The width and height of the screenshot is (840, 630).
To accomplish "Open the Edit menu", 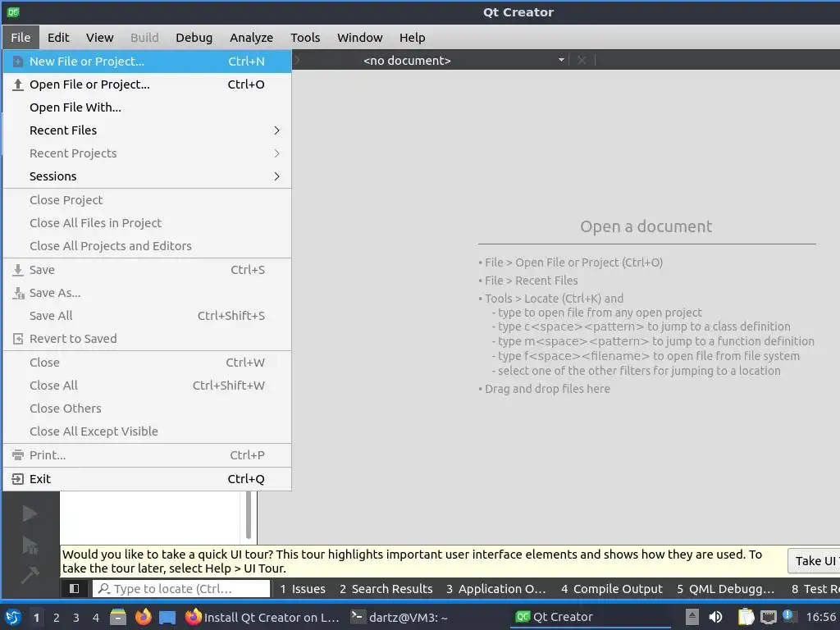I will coord(58,38).
